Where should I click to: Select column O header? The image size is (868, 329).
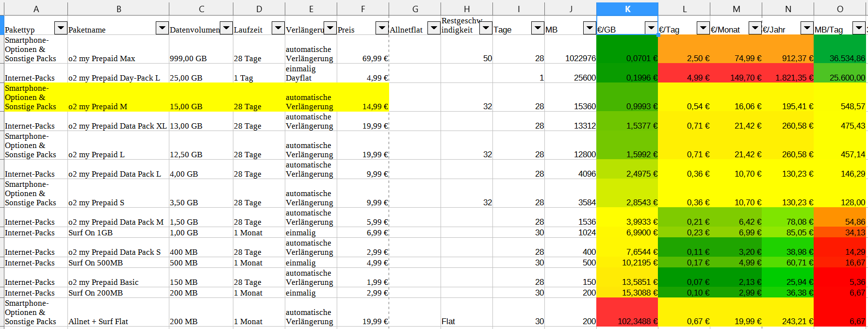pyautogui.click(x=840, y=9)
